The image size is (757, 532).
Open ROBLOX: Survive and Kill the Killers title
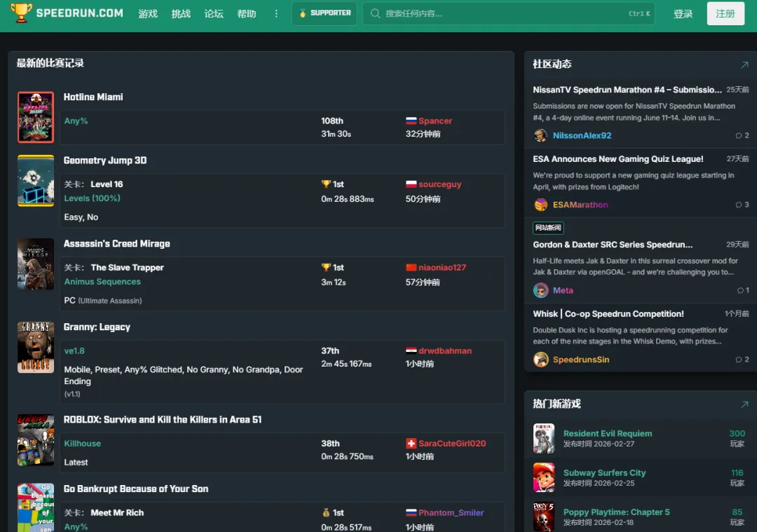point(163,420)
